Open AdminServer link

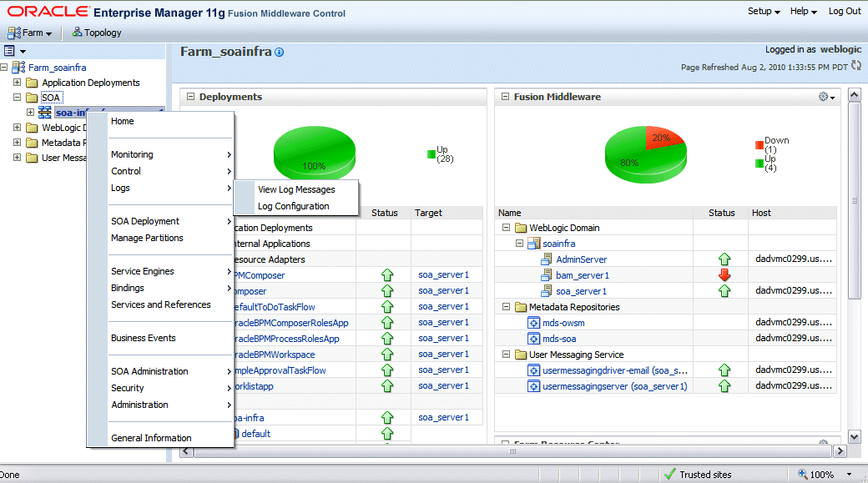pos(581,259)
